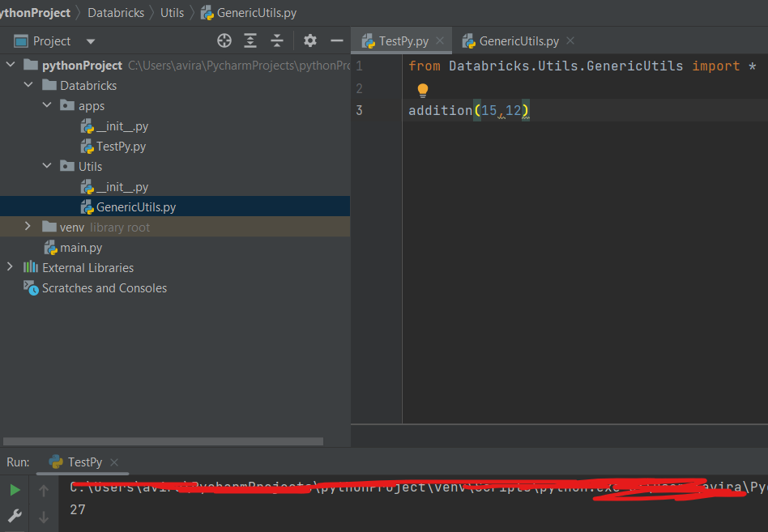Click the yellow lightbulb quick-fix icon

coord(422,90)
